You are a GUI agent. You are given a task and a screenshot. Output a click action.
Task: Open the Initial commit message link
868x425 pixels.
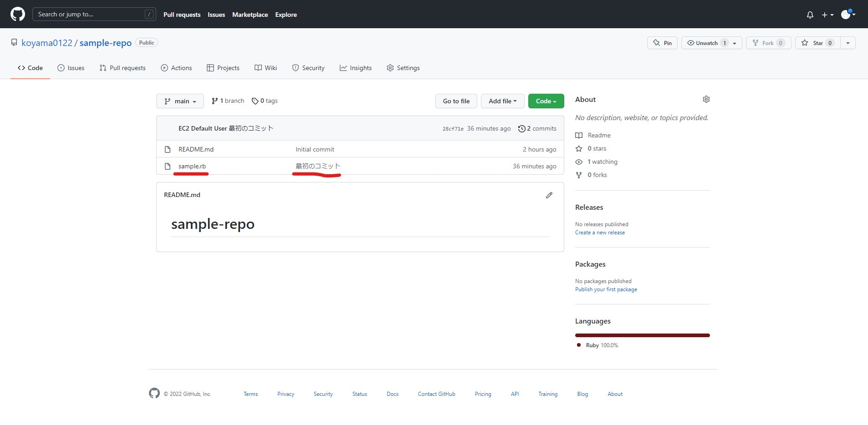(x=315, y=149)
